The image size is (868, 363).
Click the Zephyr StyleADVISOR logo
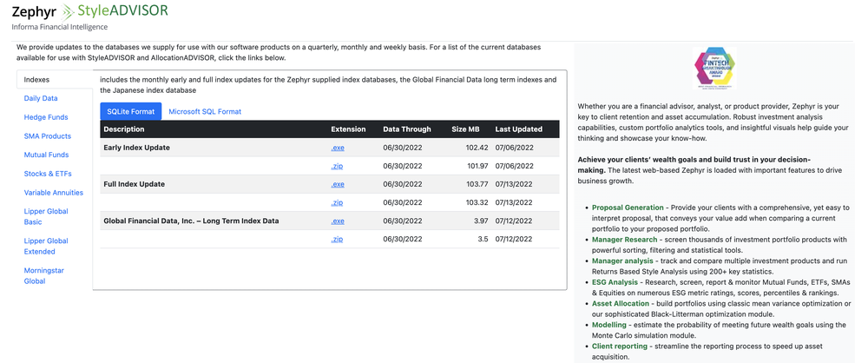point(89,10)
